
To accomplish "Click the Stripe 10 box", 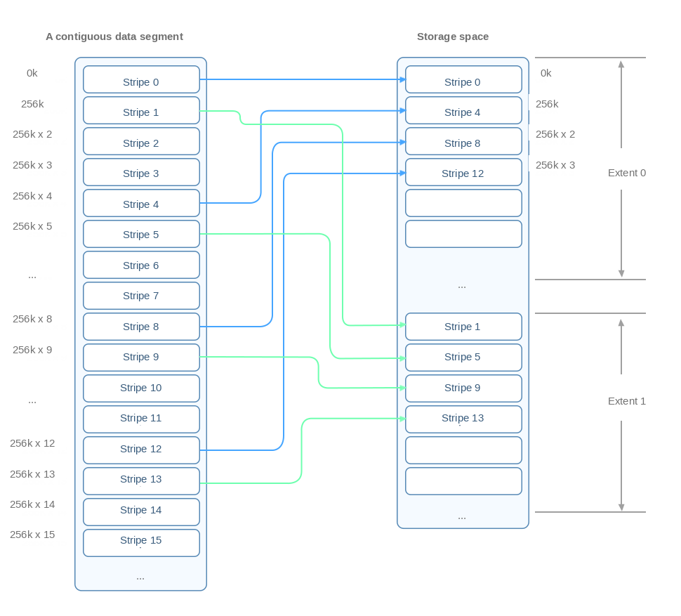I will [141, 388].
